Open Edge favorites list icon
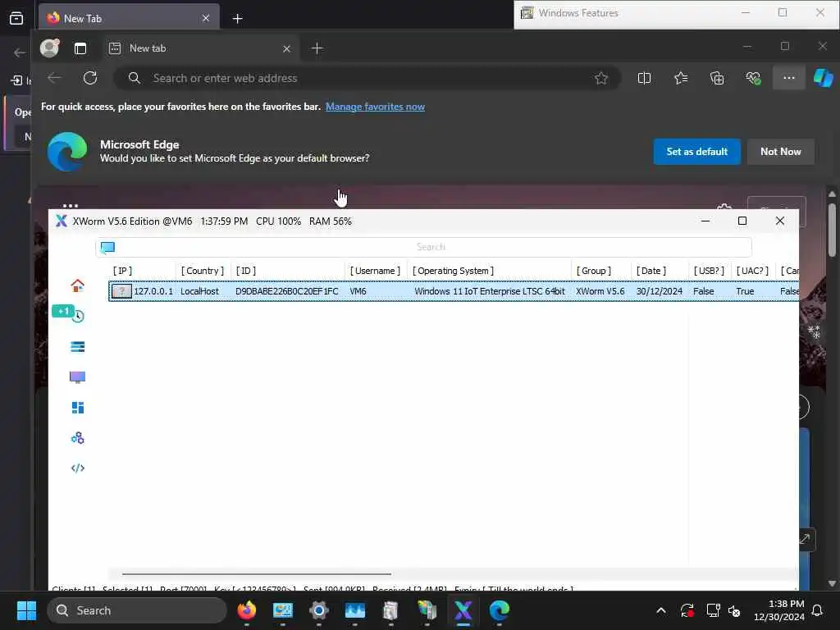 tap(681, 78)
